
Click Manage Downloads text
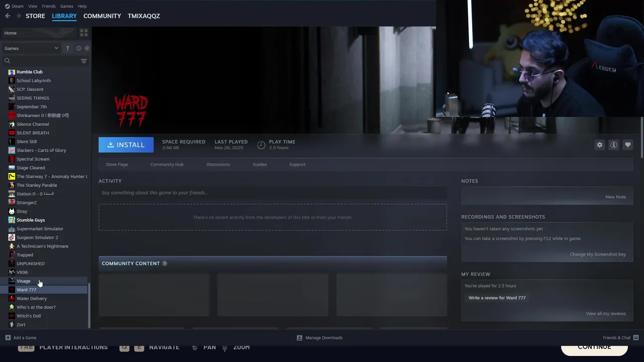[324, 337]
